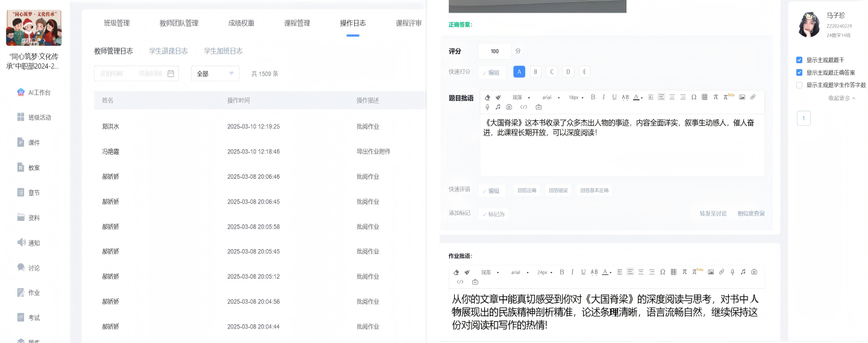Click the music note icon in 作业批语 toolbar
The image size is (868, 343).
[x=743, y=272]
